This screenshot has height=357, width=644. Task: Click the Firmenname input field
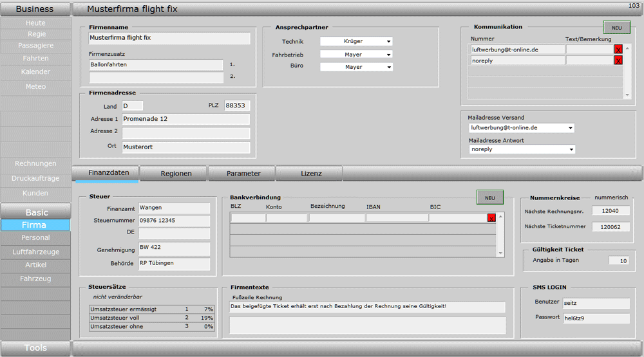(169, 38)
